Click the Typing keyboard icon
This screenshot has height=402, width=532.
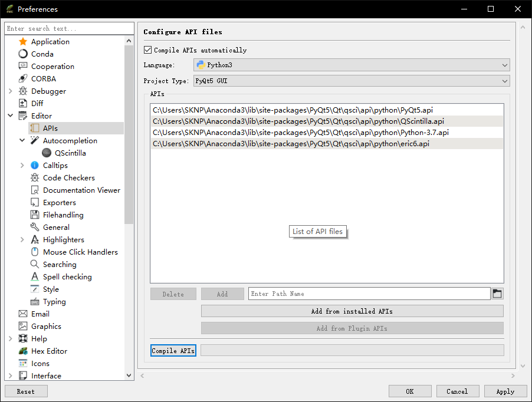(35, 301)
